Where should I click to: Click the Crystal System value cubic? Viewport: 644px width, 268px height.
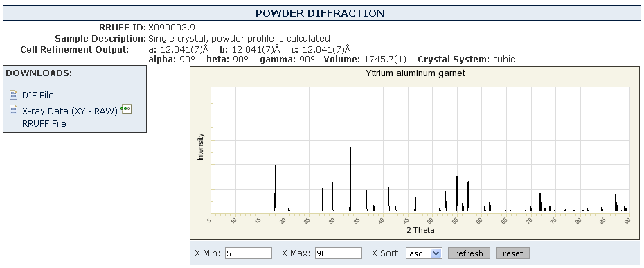(503, 59)
